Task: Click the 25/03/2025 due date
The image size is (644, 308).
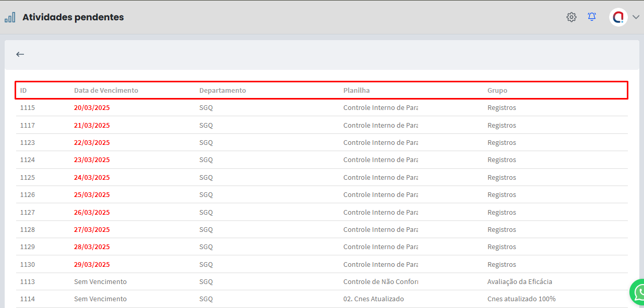Action: [92, 195]
